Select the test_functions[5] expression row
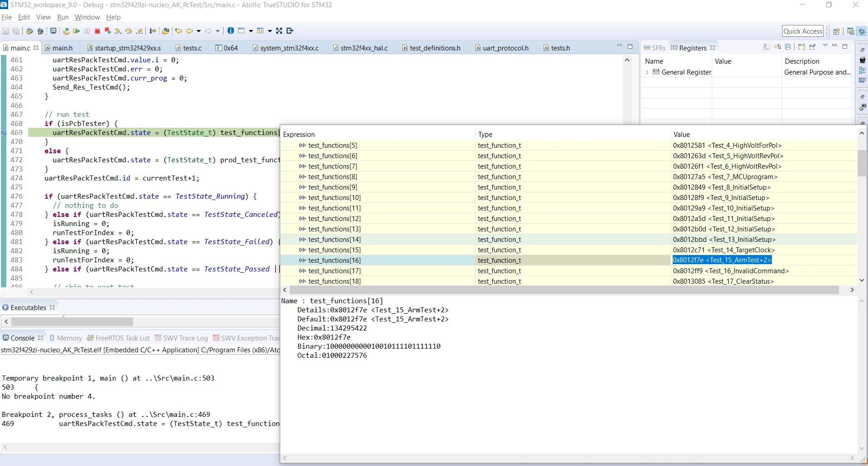This screenshot has width=868, height=466. click(568, 145)
